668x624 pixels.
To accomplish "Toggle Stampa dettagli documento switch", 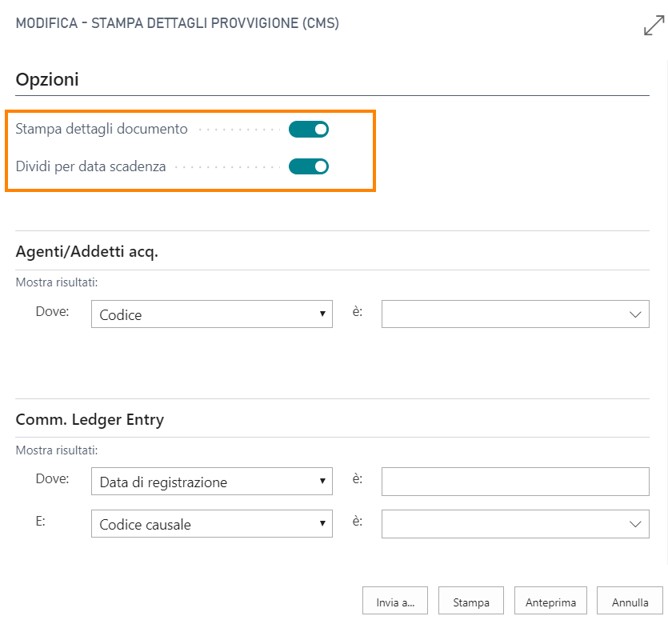I will tap(308, 129).
